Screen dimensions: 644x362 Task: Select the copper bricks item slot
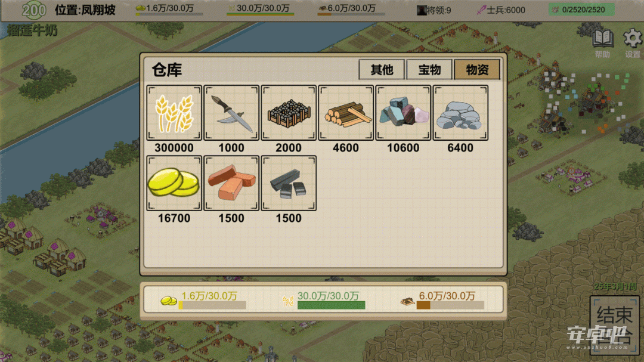(231, 183)
